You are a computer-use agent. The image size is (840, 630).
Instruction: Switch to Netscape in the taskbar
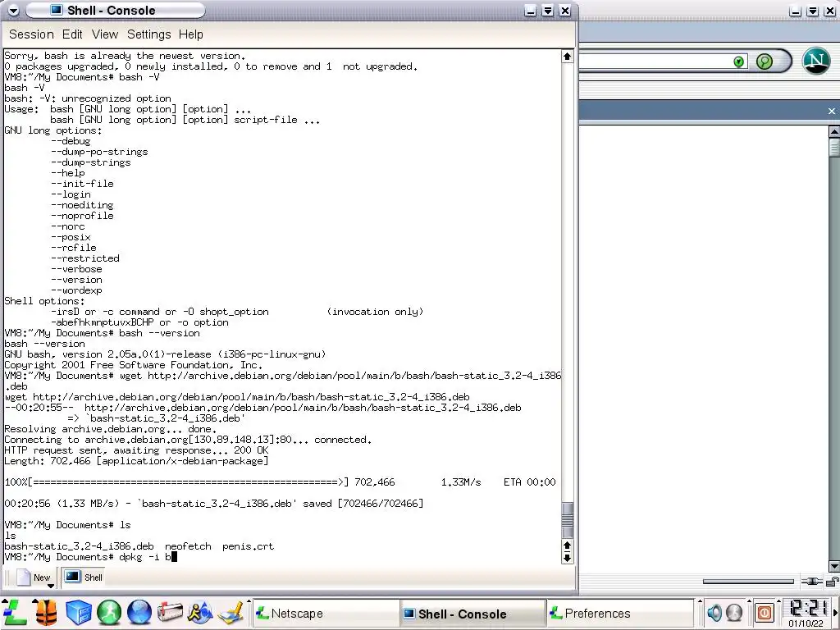point(326,614)
